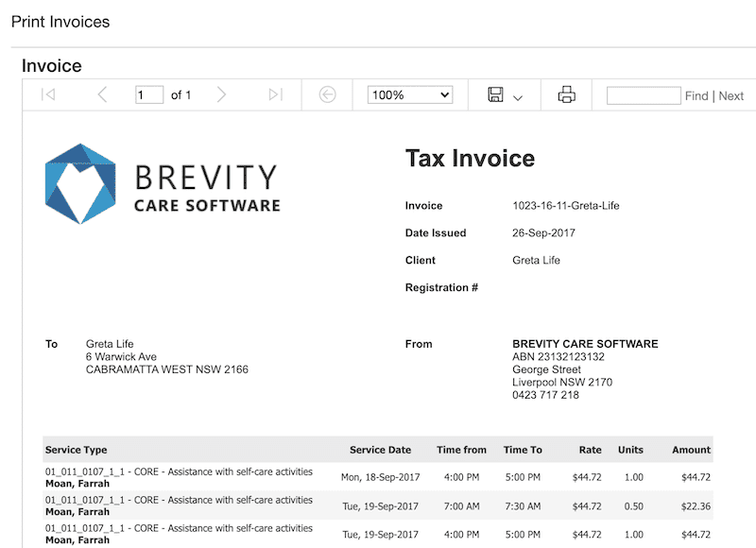Click the Registration # label
This screenshot has width=756, height=548.
coord(441,288)
